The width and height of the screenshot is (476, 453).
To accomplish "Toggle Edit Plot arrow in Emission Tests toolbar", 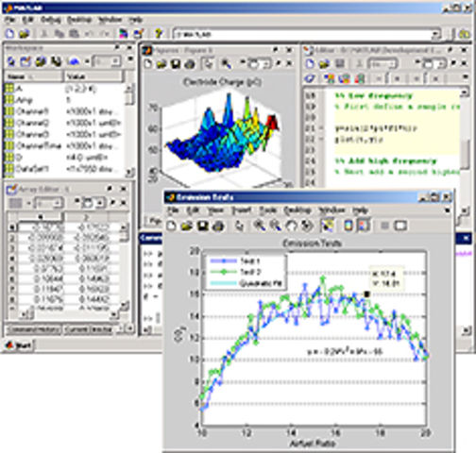I will pos(240,226).
